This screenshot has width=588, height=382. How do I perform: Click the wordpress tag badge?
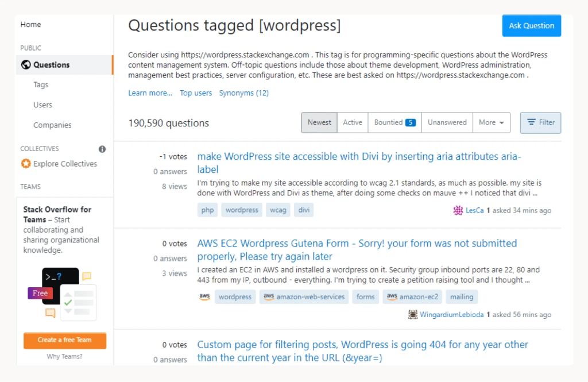coord(242,210)
